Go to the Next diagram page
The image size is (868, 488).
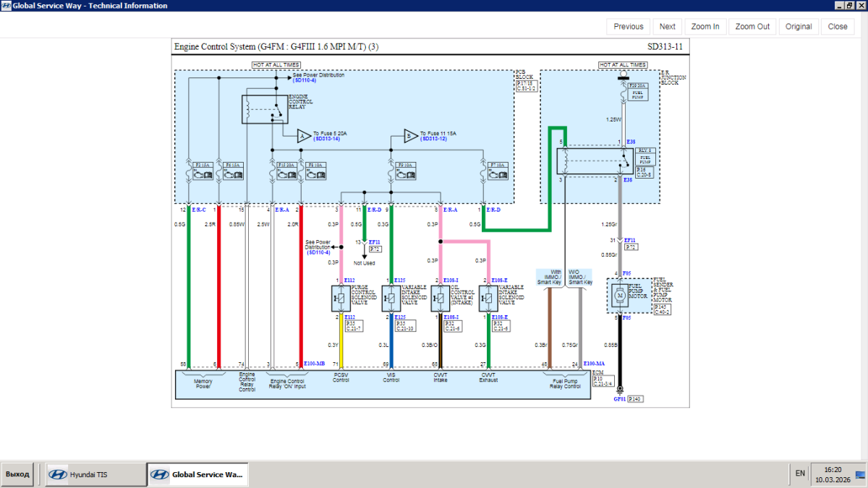tap(667, 27)
